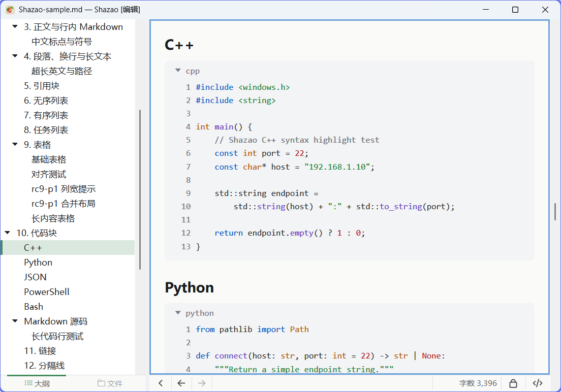Open the 字数 3,396 word count
561x392 pixels.
478,383
